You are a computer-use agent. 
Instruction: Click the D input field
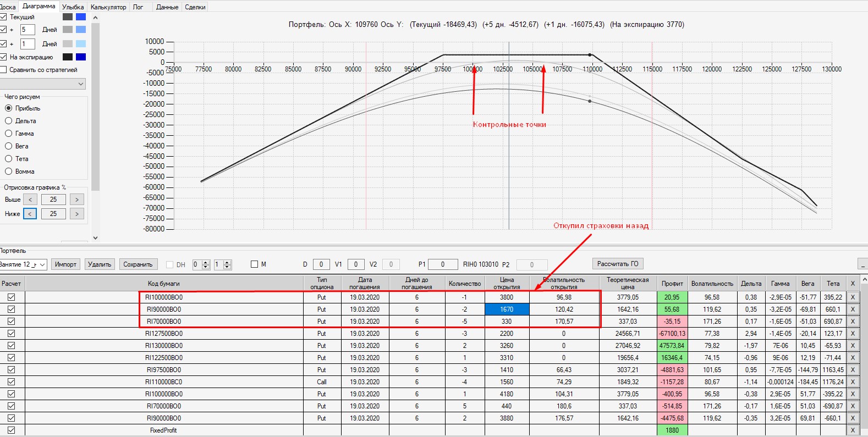(321, 264)
